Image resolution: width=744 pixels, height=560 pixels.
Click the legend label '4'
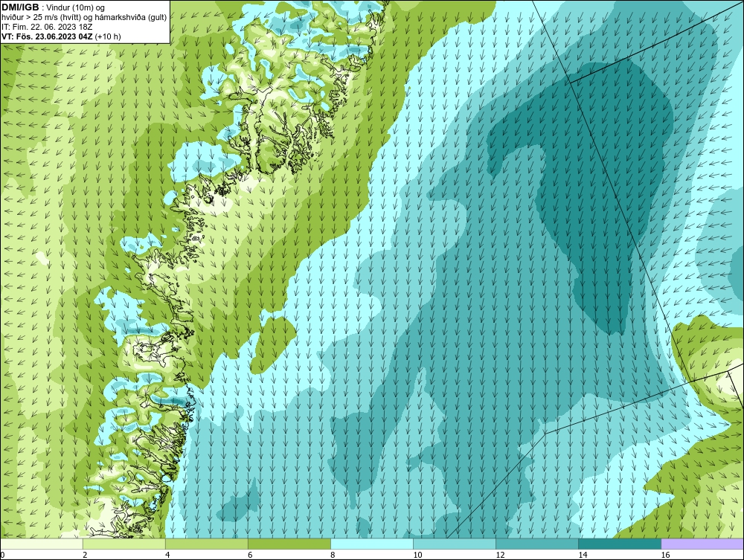(167, 555)
